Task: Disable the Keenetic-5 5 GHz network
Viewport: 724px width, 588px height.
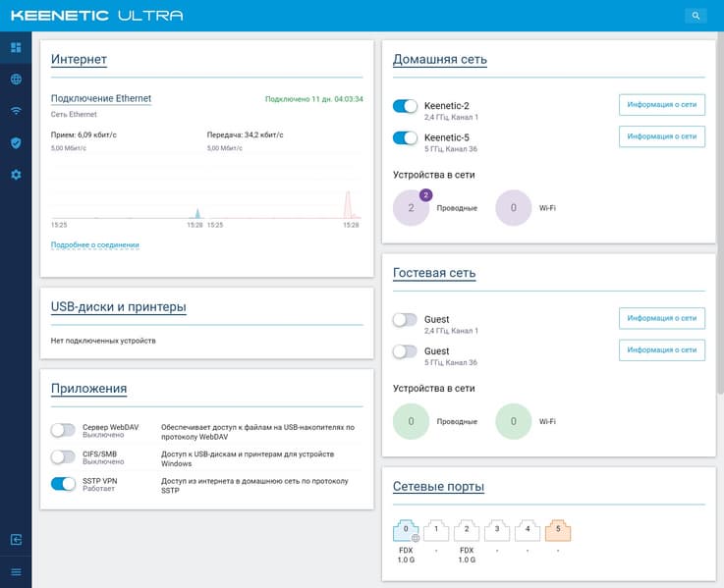Action: click(x=405, y=138)
